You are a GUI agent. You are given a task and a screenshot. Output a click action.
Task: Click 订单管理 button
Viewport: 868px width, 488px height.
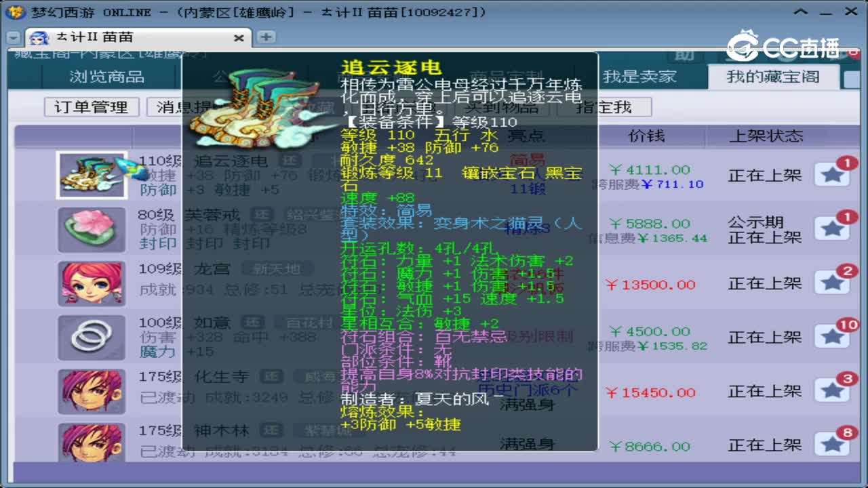pyautogui.click(x=91, y=107)
